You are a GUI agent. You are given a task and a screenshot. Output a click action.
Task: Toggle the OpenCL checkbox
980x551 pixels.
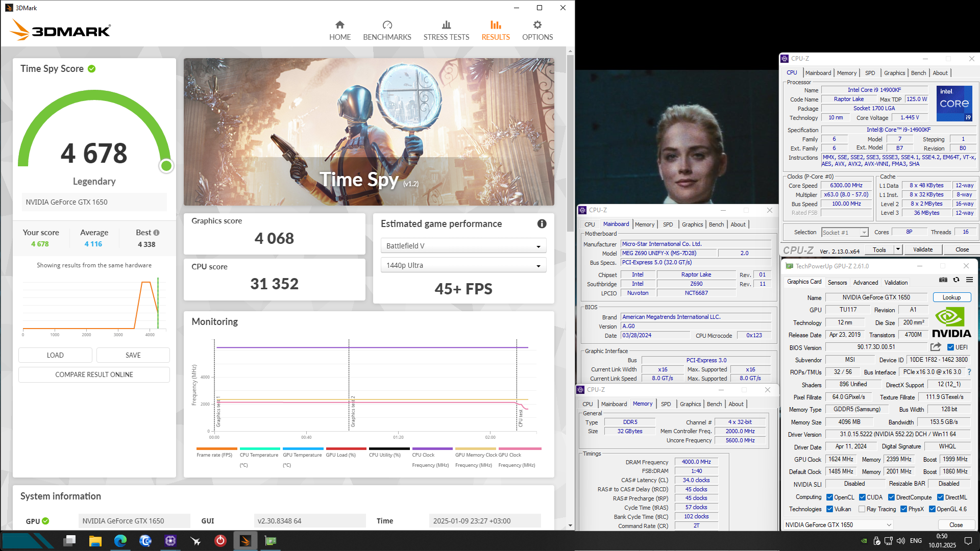pos(829,497)
